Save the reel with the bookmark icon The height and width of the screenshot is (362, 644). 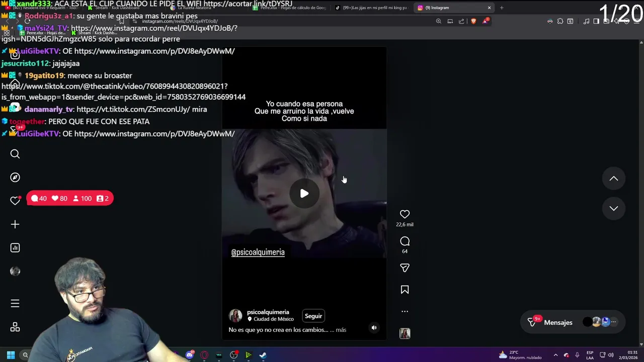405,290
